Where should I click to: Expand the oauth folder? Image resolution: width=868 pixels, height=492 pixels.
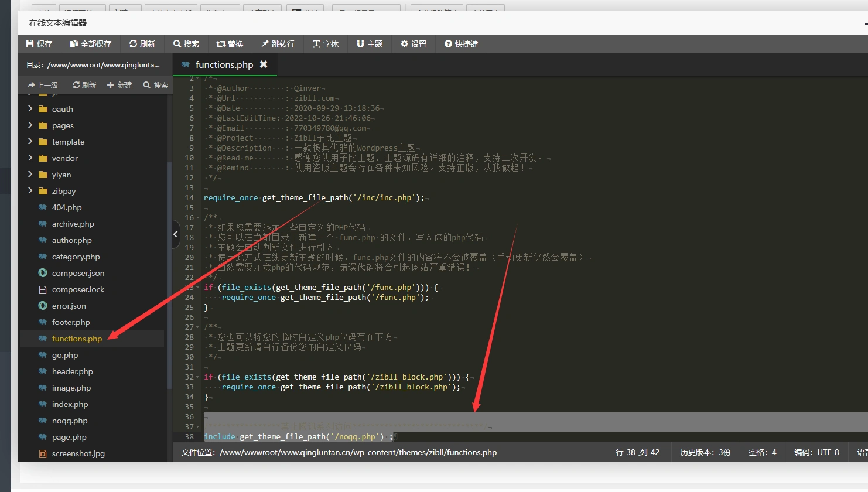(30, 109)
